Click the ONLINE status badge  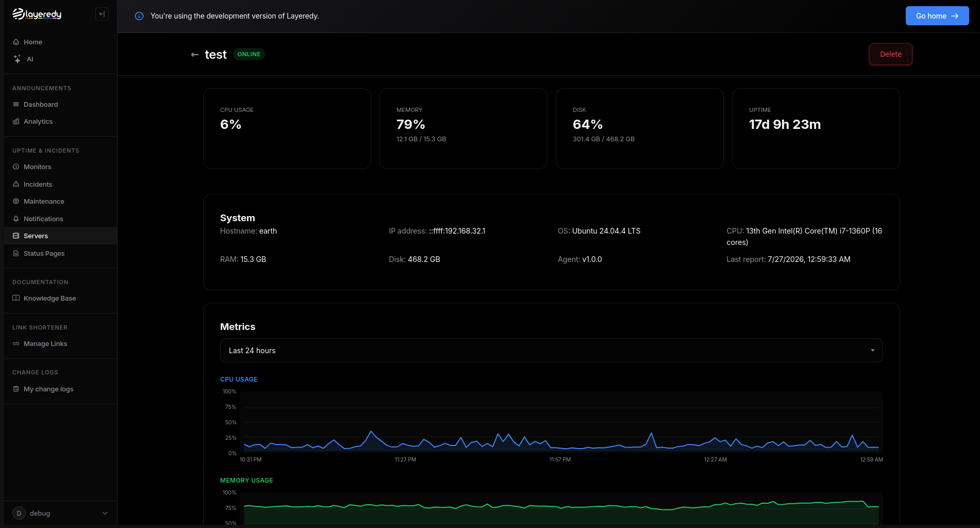click(249, 54)
